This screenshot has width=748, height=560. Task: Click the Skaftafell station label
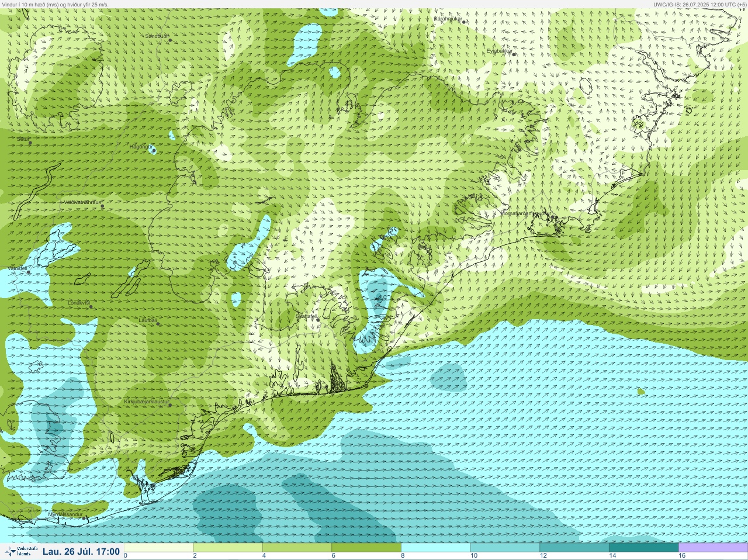point(306,316)
